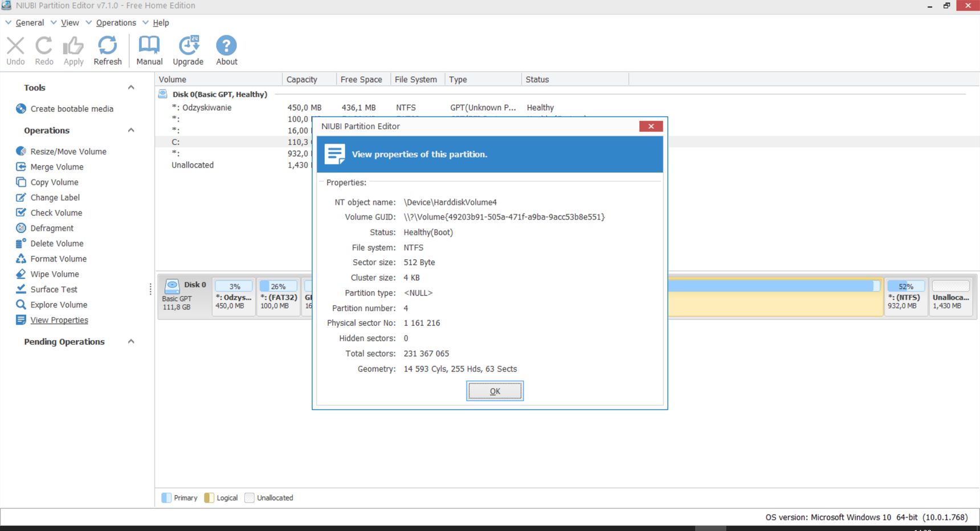Click the 231 367 065 total sectors value
Viewport: 980px width, 531px height.
[426, 354]
